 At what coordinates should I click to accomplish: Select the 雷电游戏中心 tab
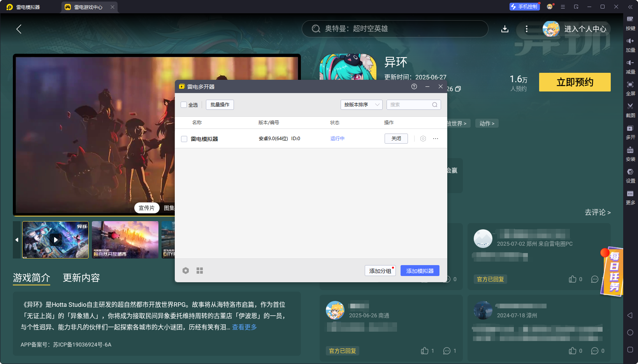point(88,7)
